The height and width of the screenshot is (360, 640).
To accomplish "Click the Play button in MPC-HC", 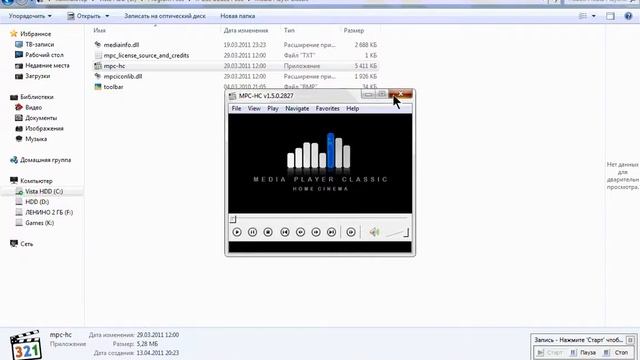I will click(237, 232).
